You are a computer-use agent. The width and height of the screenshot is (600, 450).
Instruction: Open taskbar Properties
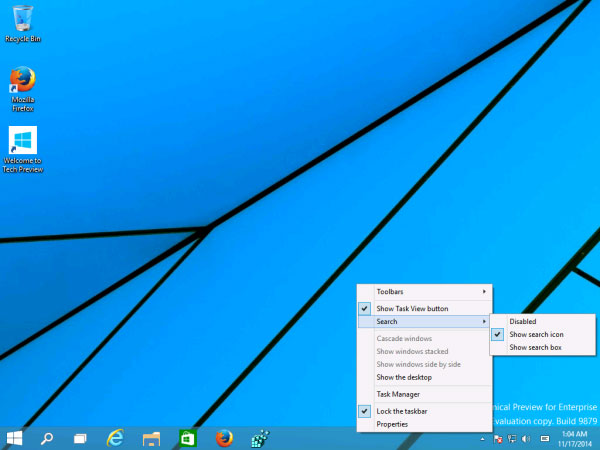tap(425, 424)
